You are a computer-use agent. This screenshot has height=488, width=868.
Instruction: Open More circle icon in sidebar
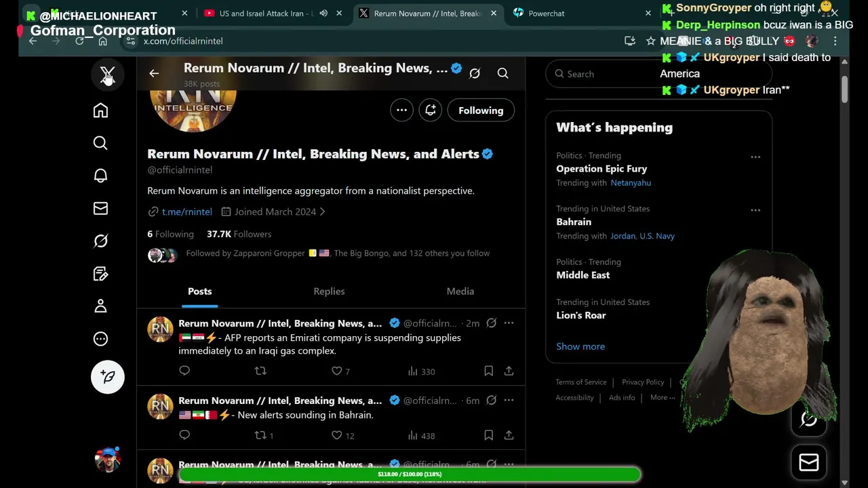[100, 339]
